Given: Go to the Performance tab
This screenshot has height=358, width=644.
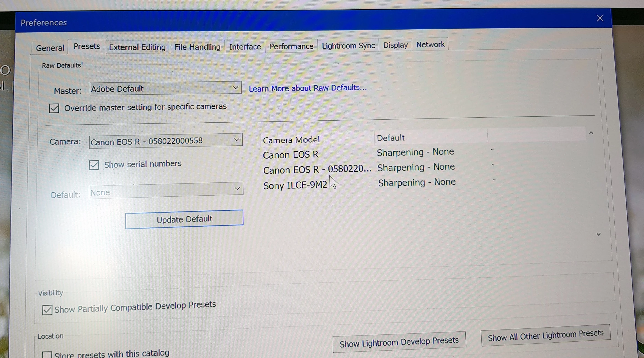Looking at the screenshot, I should (x=291, y=46).
